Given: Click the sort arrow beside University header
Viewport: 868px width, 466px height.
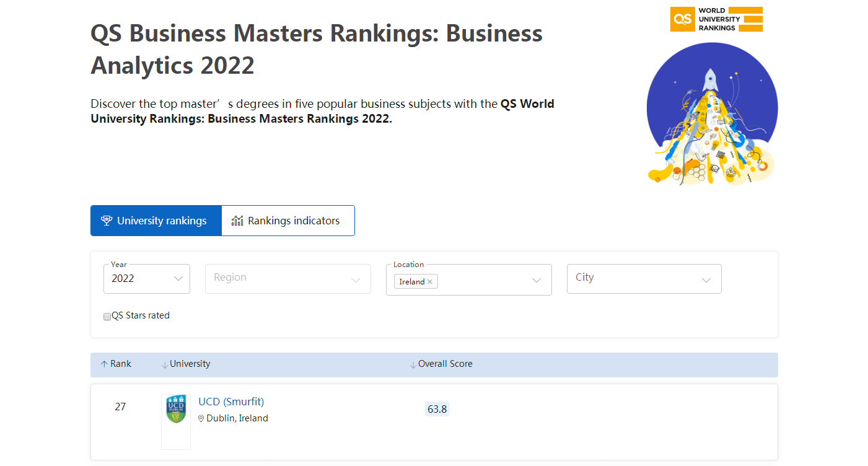Looking at the screenshot, I should coord(165,365).
